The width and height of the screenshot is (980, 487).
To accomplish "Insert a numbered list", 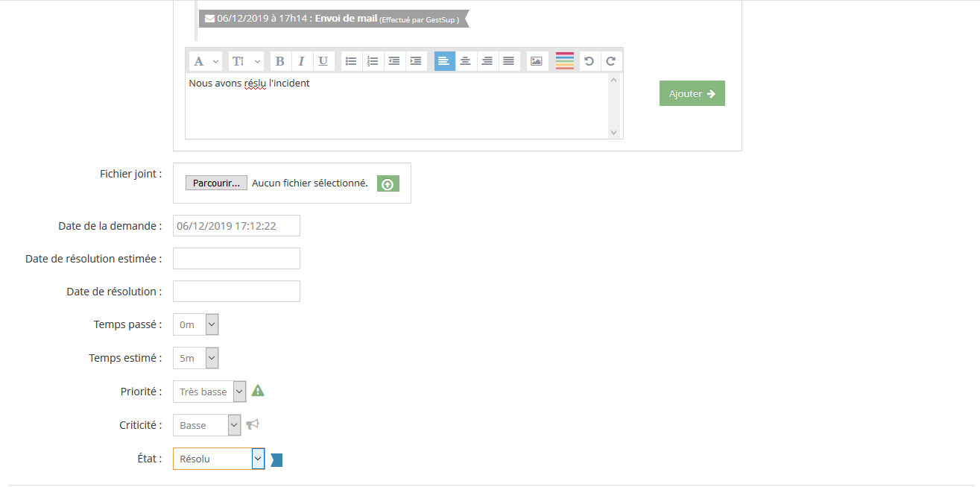I will coord(373,61).
